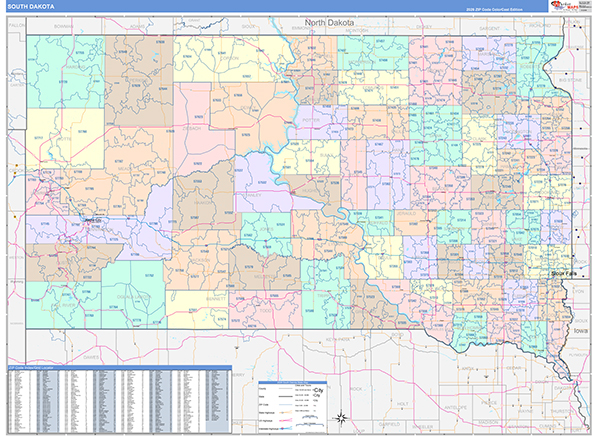Screen dimensions: 600x436
Task: Select the JERAULD county label
Action: click(406, 214)
